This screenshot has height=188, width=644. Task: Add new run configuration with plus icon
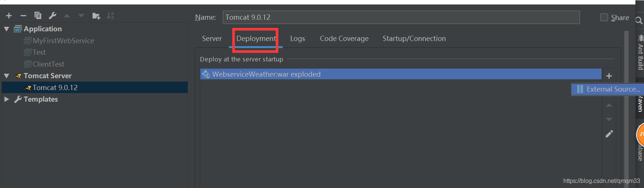9,16
